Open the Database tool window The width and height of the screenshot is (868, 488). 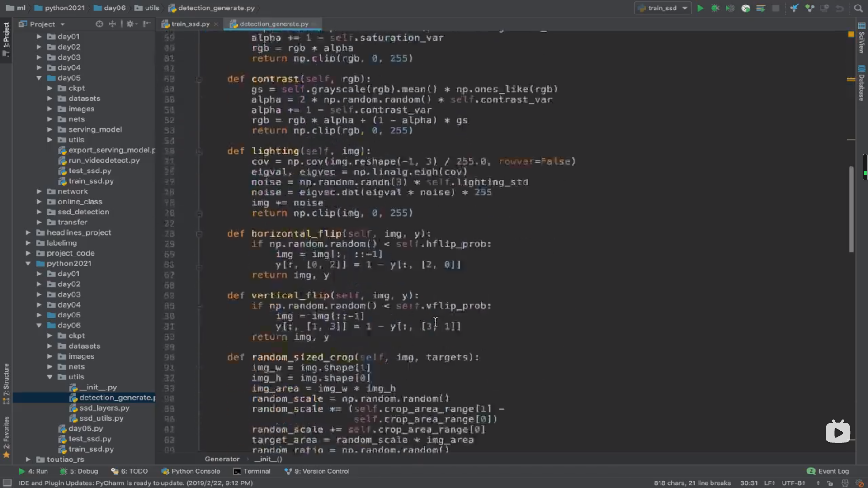coord(862,83)
